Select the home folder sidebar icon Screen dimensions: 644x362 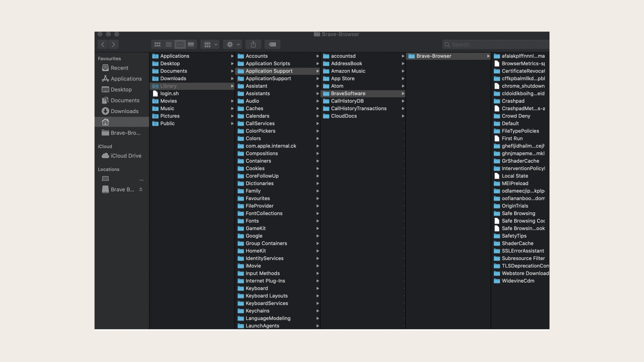point(105,122)
